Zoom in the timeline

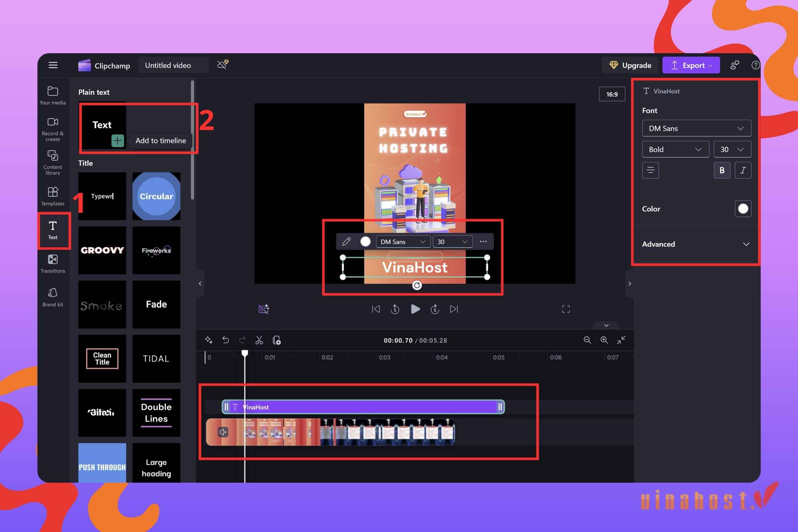(x=604, y=340)
